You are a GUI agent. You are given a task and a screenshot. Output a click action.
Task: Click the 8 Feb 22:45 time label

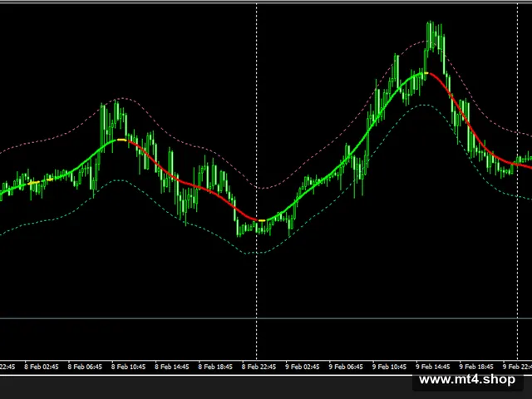pyautogui.click(x=259, y=367)
